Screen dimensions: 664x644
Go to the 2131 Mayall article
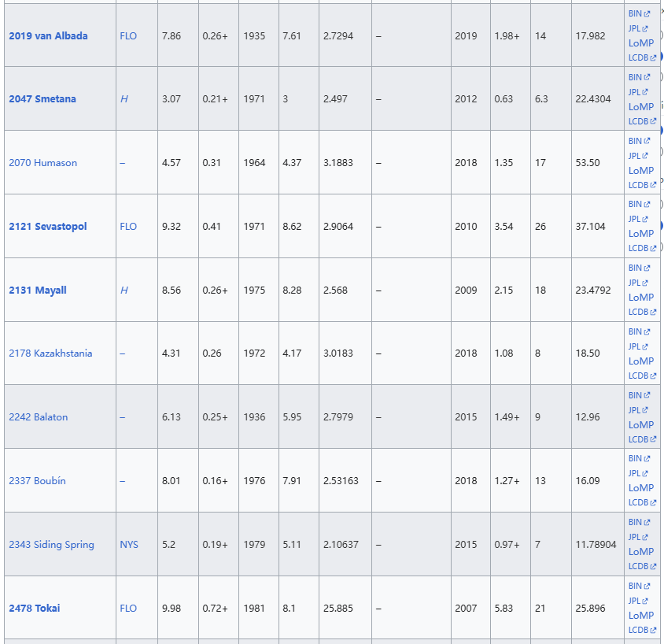(x=38, y=291)
